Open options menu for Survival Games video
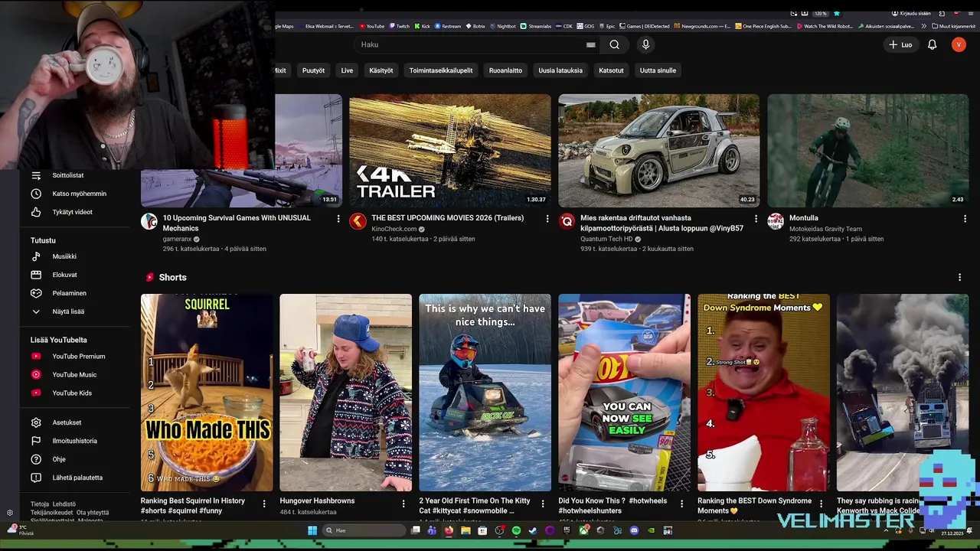The image size is (980, 551). coord(338,219)
